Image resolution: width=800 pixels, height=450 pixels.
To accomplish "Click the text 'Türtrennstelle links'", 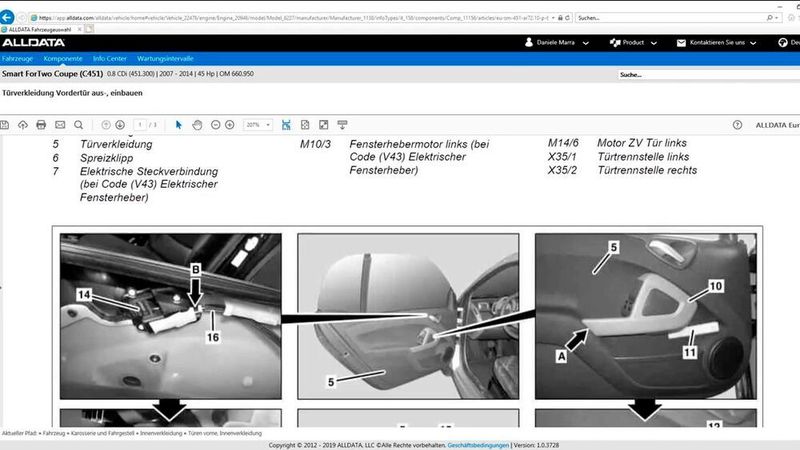I will 643,157.
